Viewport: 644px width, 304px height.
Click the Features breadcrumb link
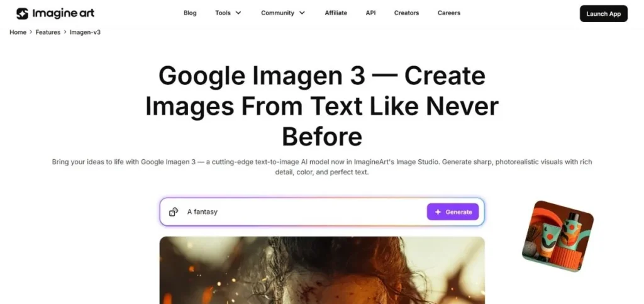[48, 32]
